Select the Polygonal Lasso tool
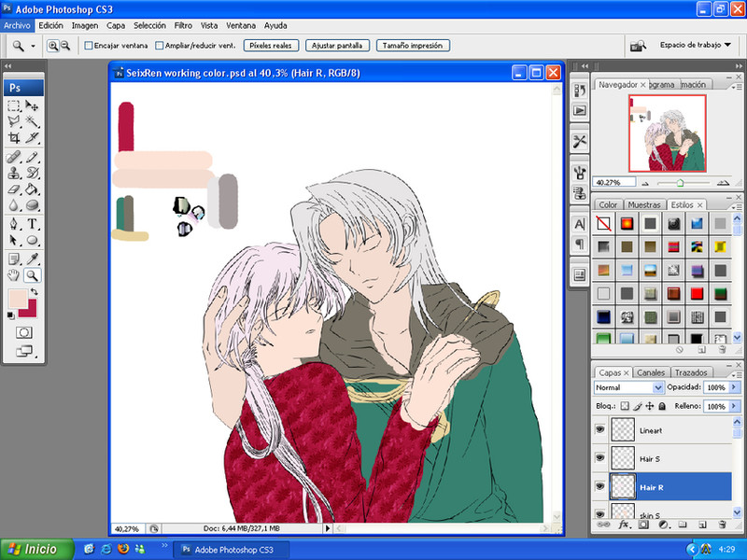 pyautogui.click(x=14, y=122)
